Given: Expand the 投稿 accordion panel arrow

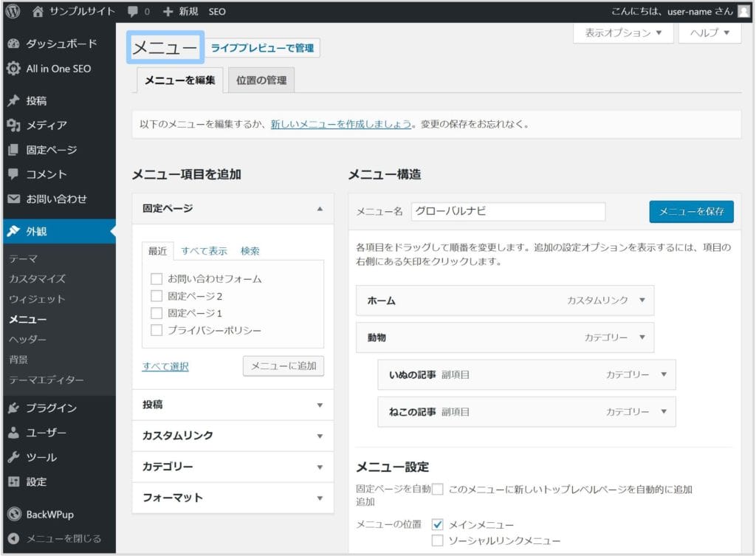Looking at the screenshot, I should pyautogui.click(x=320, y=405).
